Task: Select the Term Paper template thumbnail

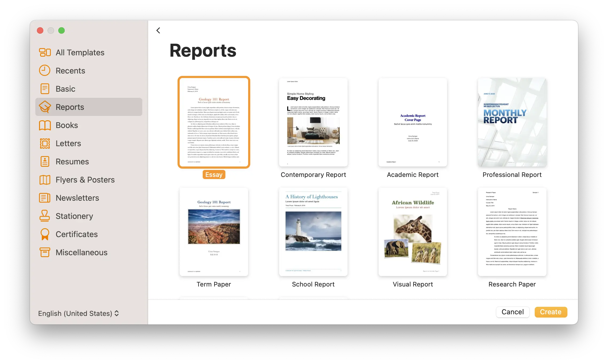Action: point(214,232)
